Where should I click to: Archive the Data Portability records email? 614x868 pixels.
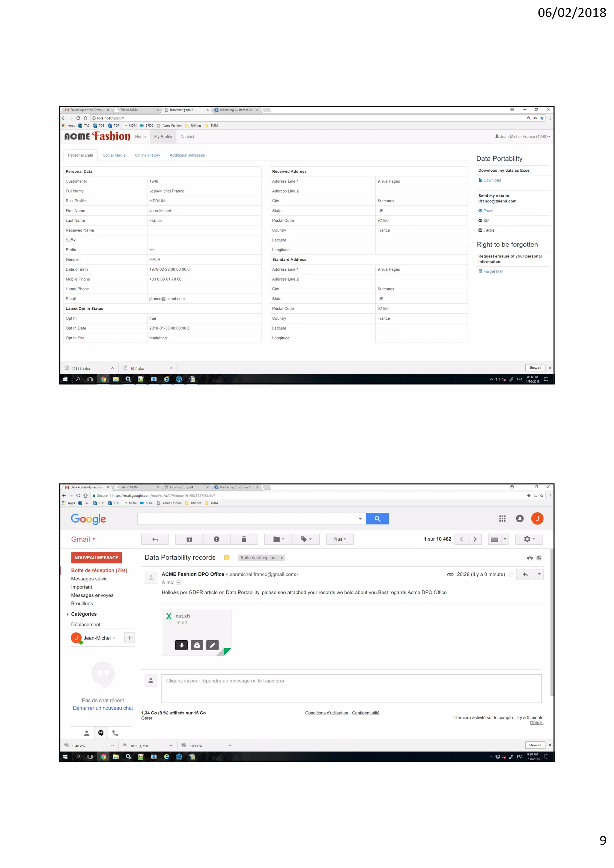189,539
